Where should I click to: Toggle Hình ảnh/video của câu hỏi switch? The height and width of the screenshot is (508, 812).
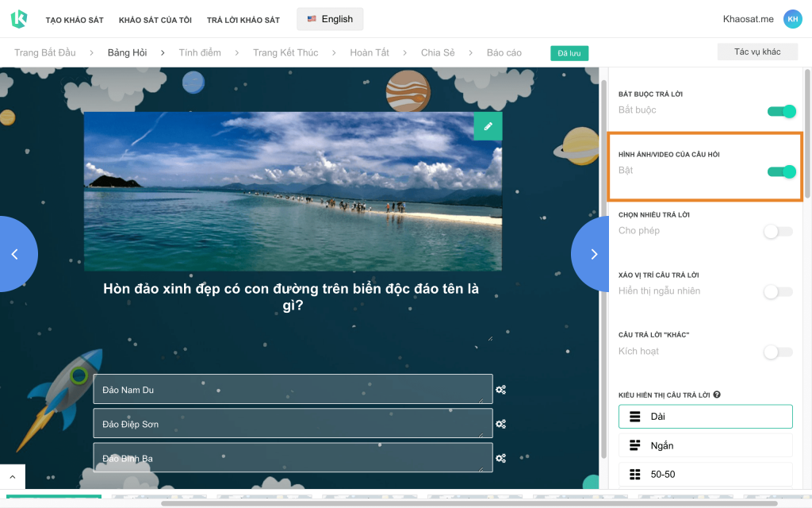tap(781, 171)
